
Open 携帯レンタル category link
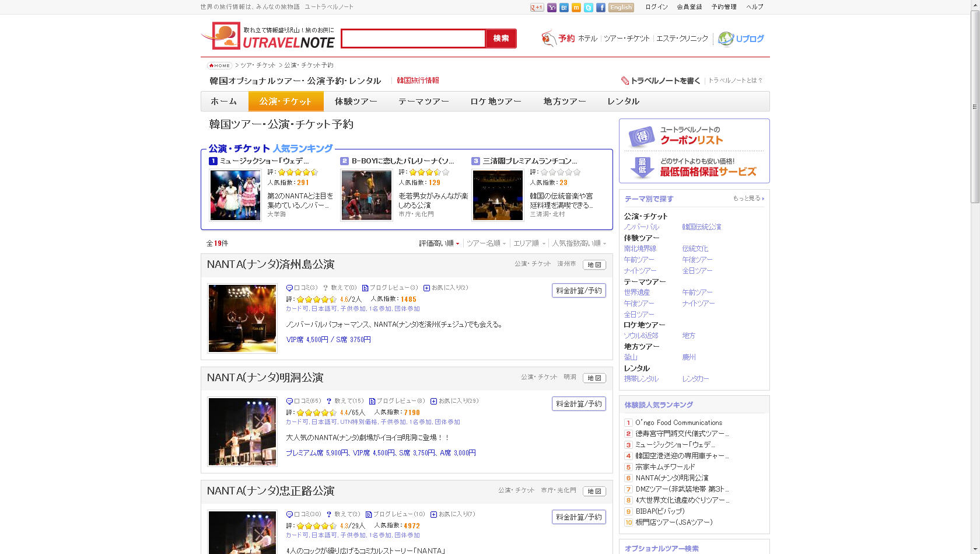pos(641,379)
